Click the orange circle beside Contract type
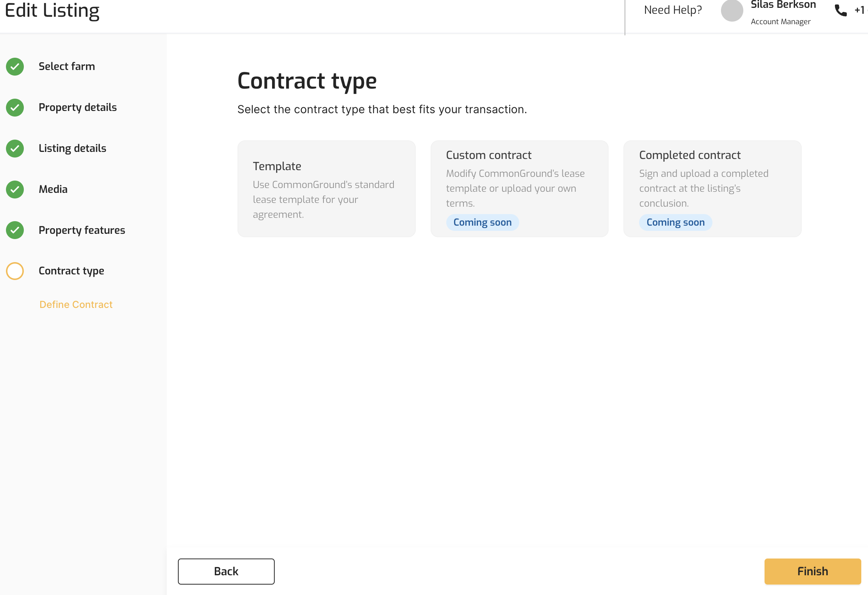Image resolution: width=868 pixels, height=595 pixels. click(15, 271)
